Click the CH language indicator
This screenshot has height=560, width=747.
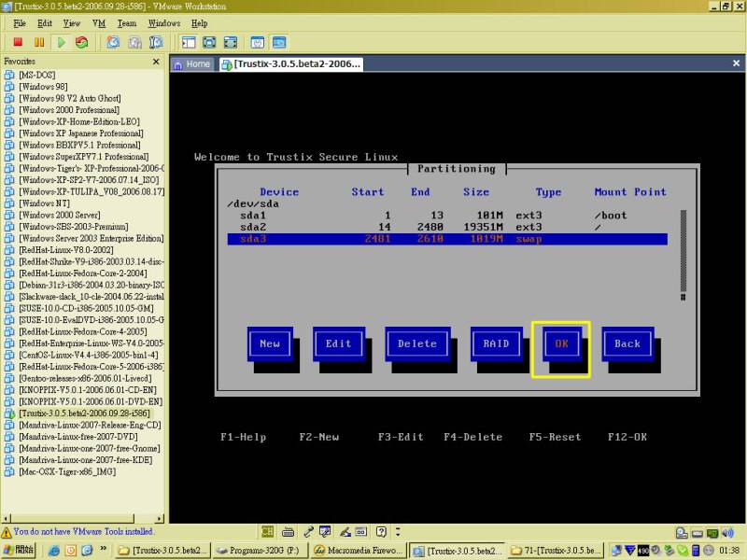[x=267, y=531]
